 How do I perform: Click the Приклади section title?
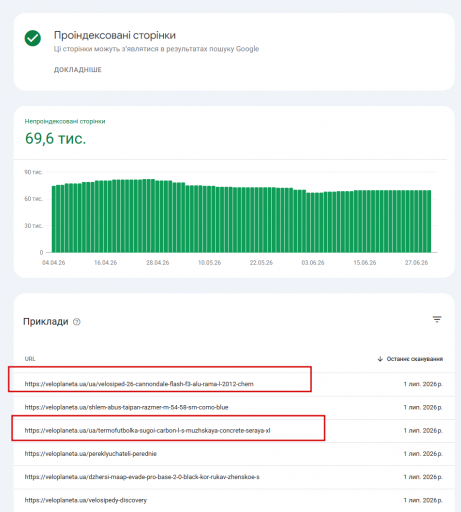pos(46,322)
